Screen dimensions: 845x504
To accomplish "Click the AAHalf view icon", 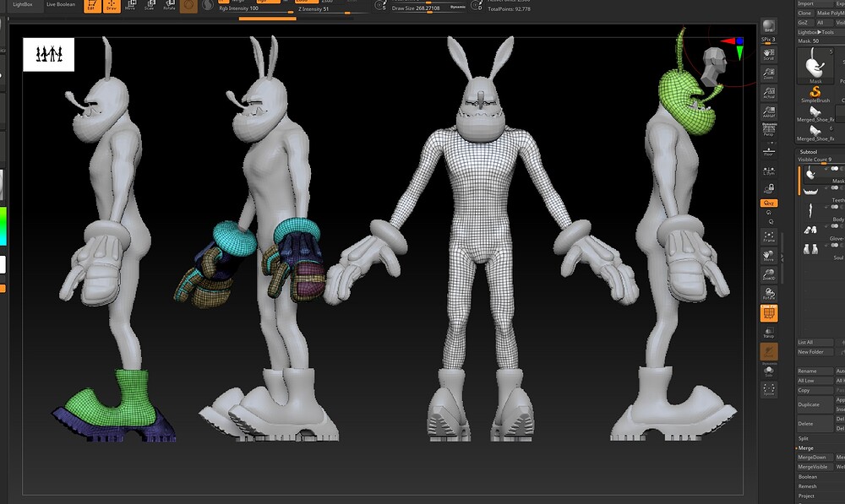I will click(x=768, y=112).
